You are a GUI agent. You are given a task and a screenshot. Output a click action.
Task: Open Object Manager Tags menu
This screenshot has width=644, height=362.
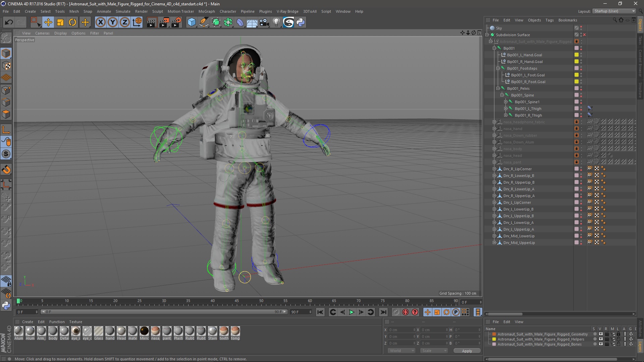(549, 20)
